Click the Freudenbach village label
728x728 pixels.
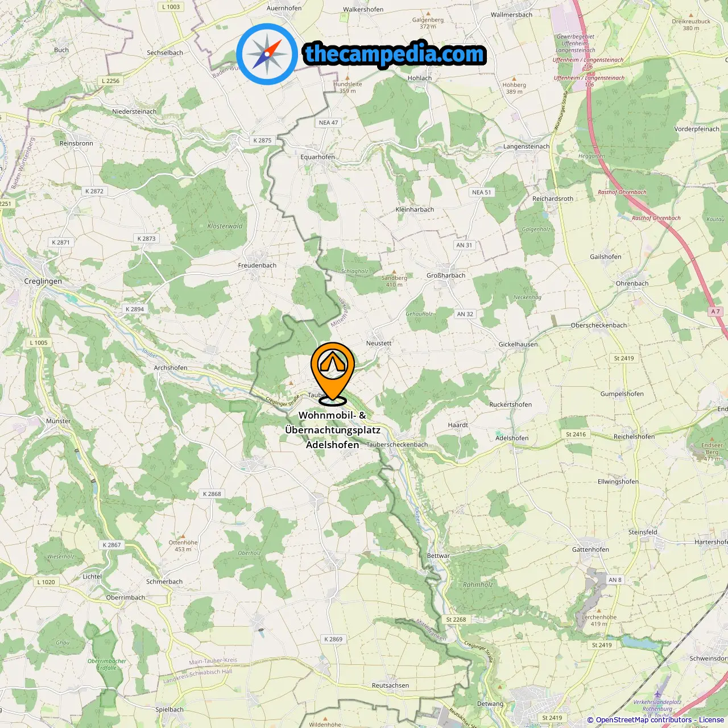[x=257, y=266]
